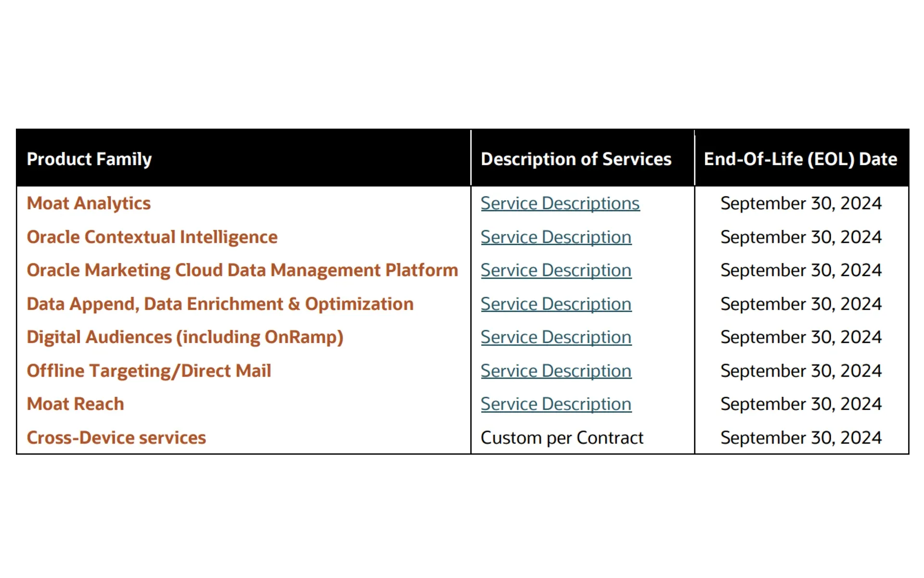924x578 pixels.
Task: Open Data Append Service Description link
Action: [556, 304]
